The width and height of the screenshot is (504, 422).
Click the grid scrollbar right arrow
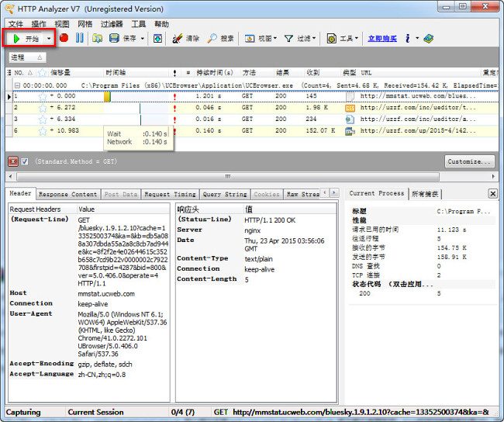click(x=493, y=176)
